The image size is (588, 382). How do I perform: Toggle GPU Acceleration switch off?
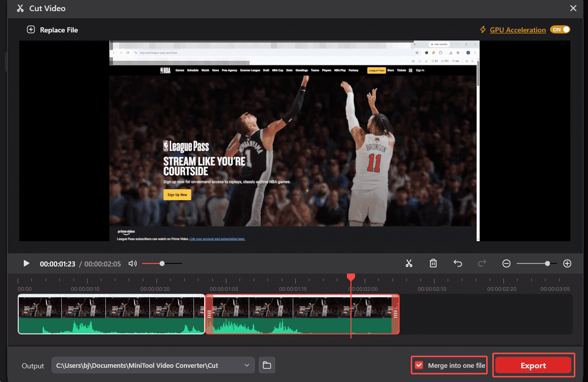(560, 30)
